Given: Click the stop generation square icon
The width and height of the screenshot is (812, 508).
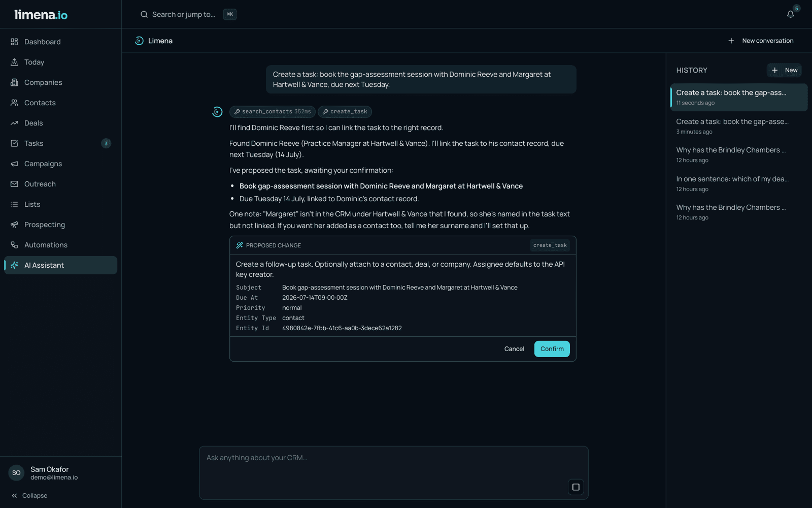Looking at the screenshot, I should pos(576,487).
